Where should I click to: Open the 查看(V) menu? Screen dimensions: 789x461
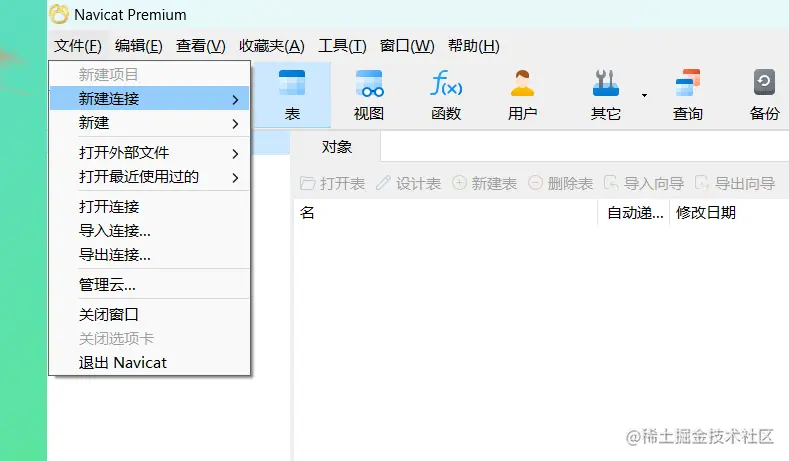coord(200,46)
